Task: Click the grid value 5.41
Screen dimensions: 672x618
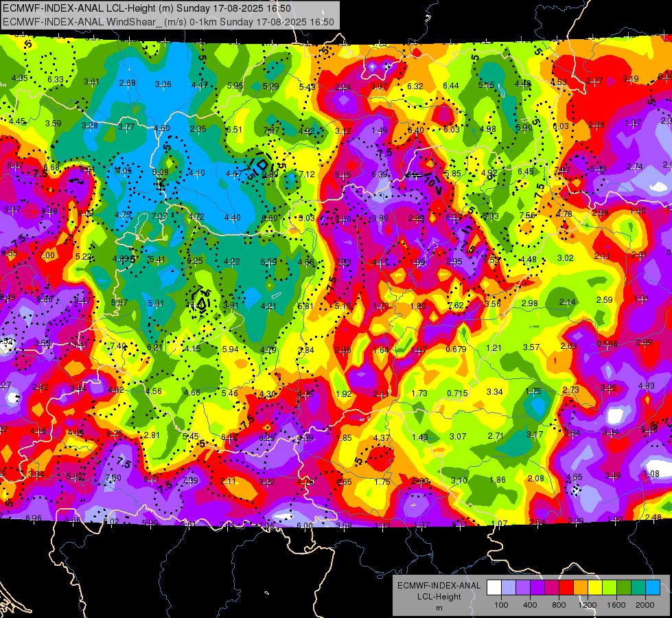Action: coord(157,259)
